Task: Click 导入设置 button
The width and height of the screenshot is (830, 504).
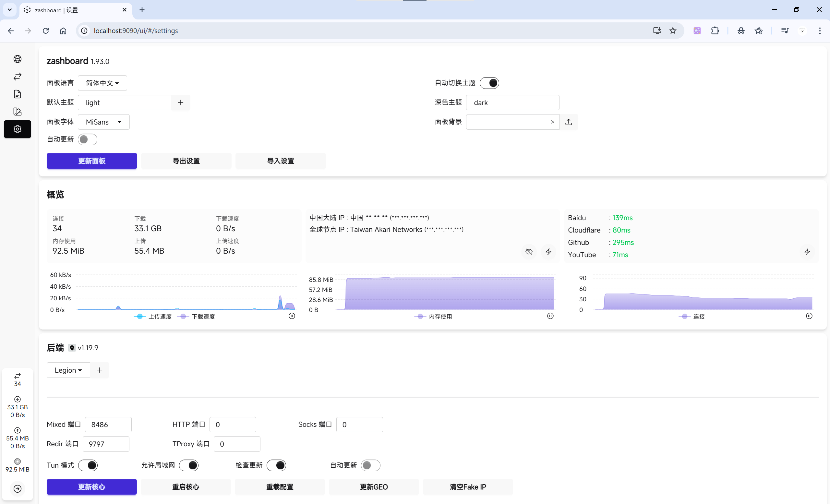Action: click(x=281, y=161)
